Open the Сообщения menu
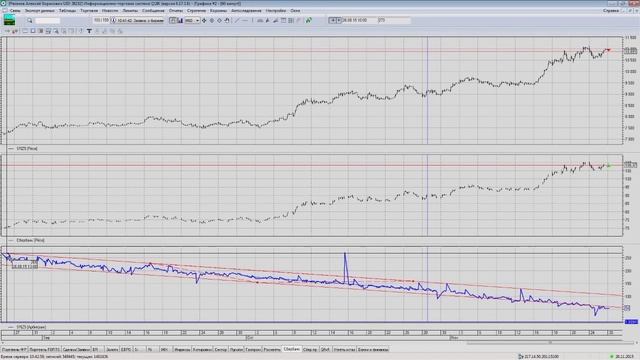Screen dimensions: 640x360 153,11
